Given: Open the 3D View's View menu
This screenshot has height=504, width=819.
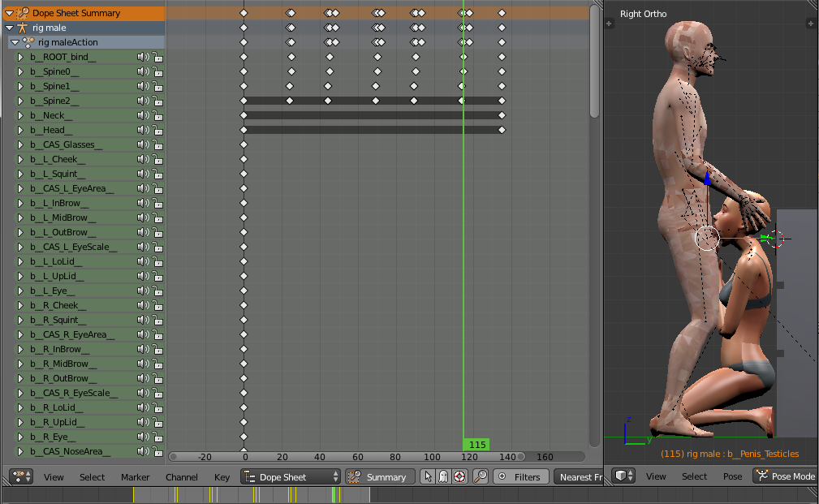Looking at the screenshot, I should coord(656,476).
